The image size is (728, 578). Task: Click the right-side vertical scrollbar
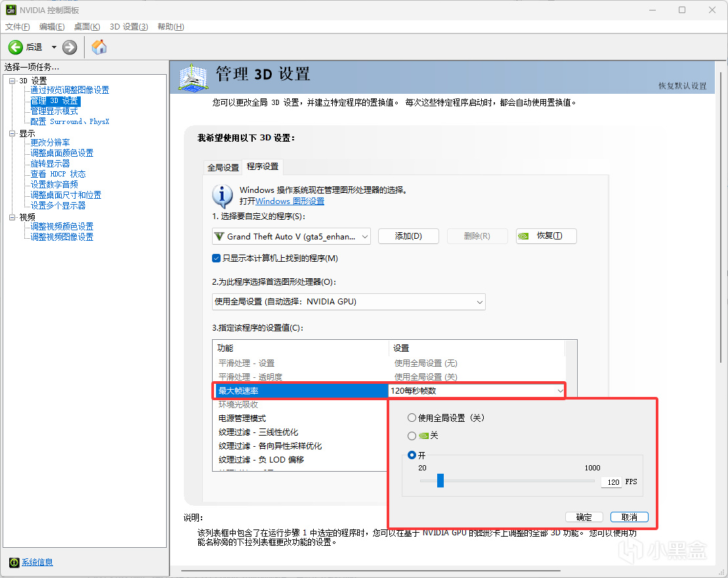pos(721,218)
